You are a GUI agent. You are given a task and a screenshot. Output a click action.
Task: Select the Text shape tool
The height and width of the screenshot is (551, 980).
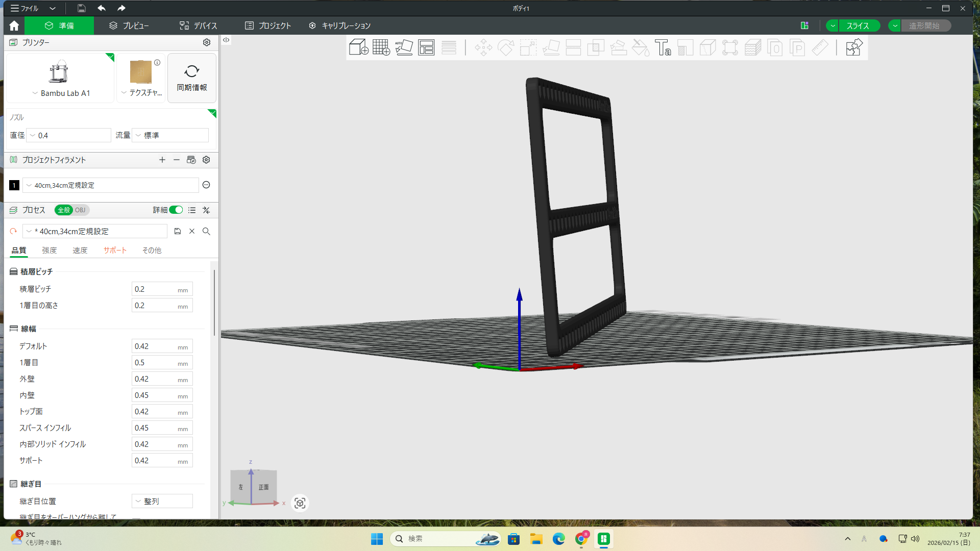point(663,47)
